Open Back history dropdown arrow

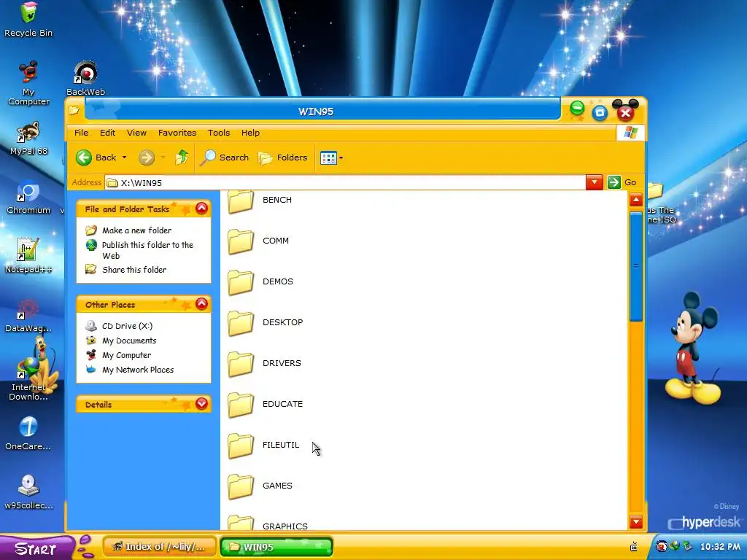pos(124,157)
